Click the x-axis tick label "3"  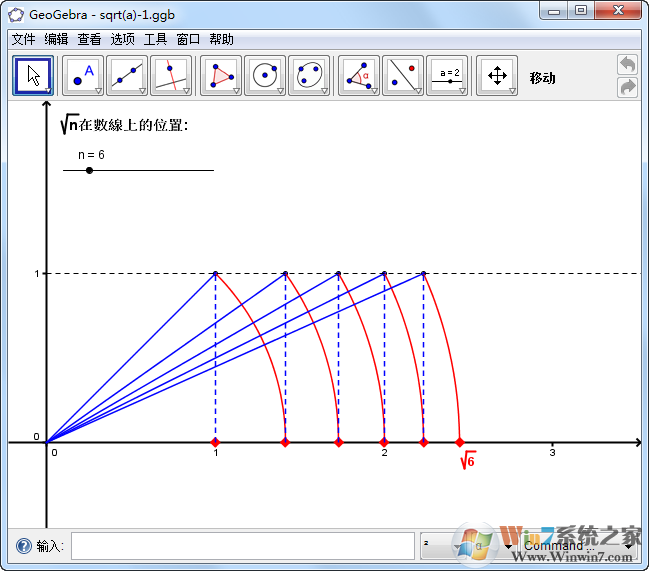click(552, 453)
